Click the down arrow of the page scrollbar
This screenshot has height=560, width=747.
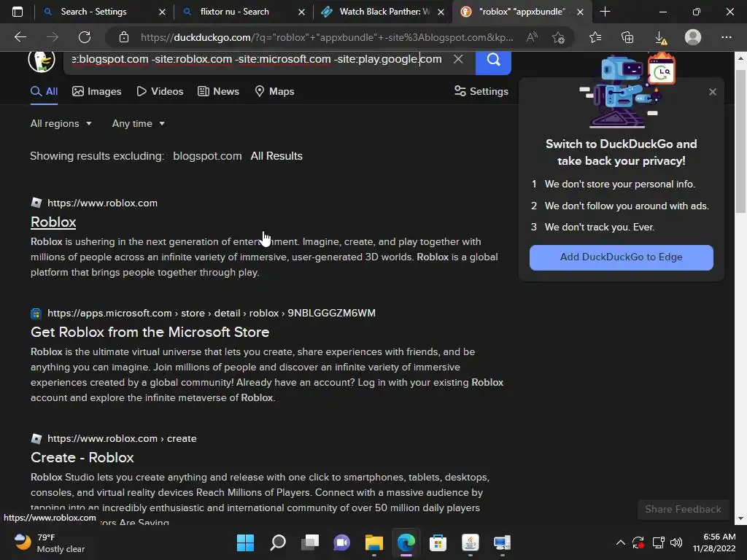(x=740, y=518)
